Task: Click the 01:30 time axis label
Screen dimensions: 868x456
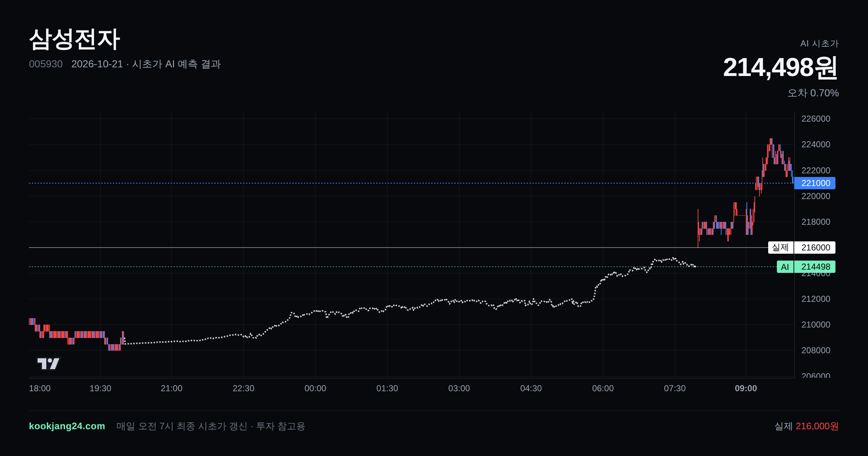Action: pyautogui.click(x=387, y=388)
